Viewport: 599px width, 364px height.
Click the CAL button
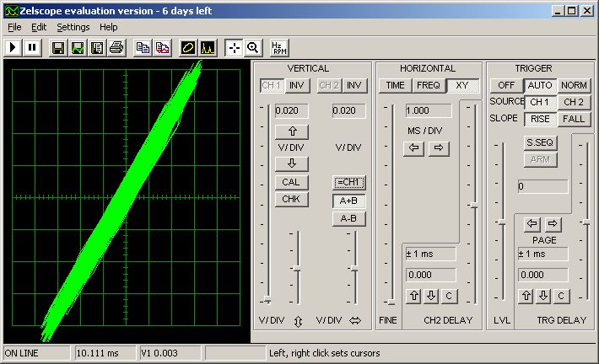click(x=291, y=182)
